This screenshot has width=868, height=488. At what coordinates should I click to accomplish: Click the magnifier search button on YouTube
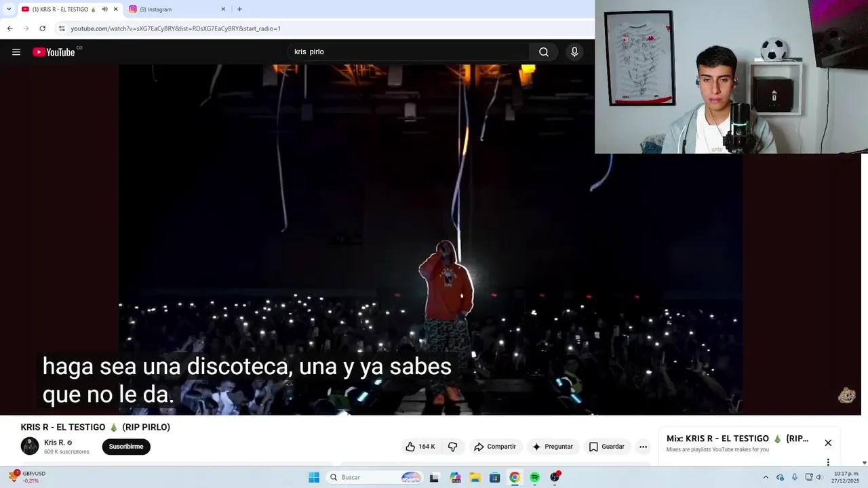tap(544, 52)
